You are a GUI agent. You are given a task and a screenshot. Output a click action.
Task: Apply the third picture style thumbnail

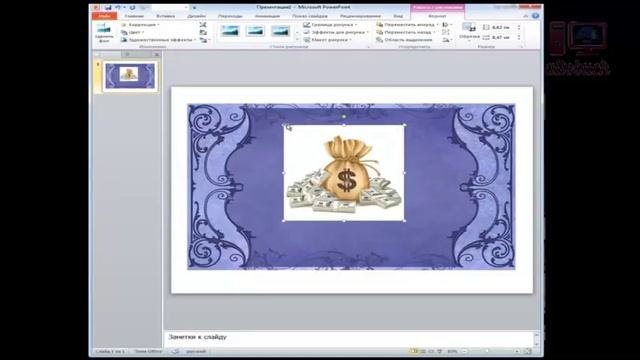281,31
